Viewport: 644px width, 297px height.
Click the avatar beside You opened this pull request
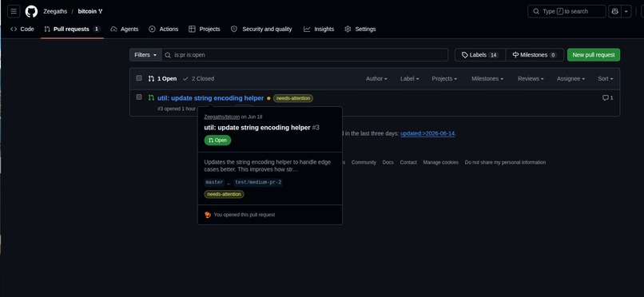coord(208,215)
